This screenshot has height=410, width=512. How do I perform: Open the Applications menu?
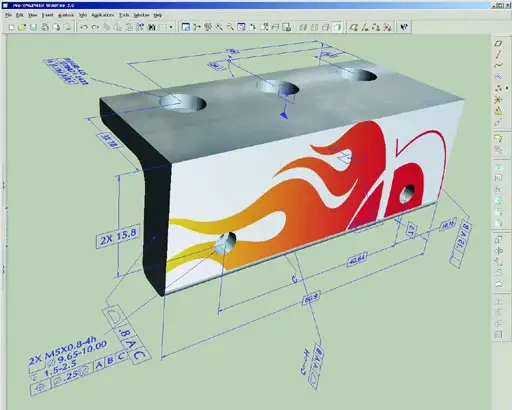pos(103,15)
